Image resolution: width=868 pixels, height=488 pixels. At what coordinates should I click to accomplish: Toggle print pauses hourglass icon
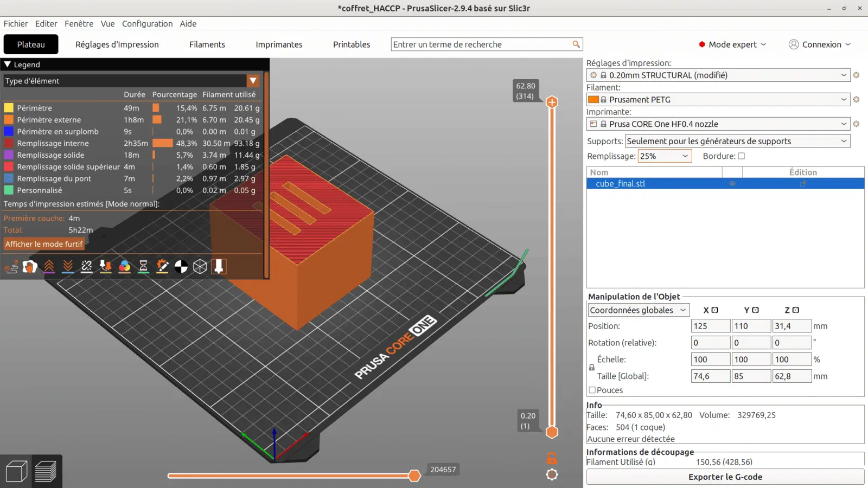coord(143,266)
